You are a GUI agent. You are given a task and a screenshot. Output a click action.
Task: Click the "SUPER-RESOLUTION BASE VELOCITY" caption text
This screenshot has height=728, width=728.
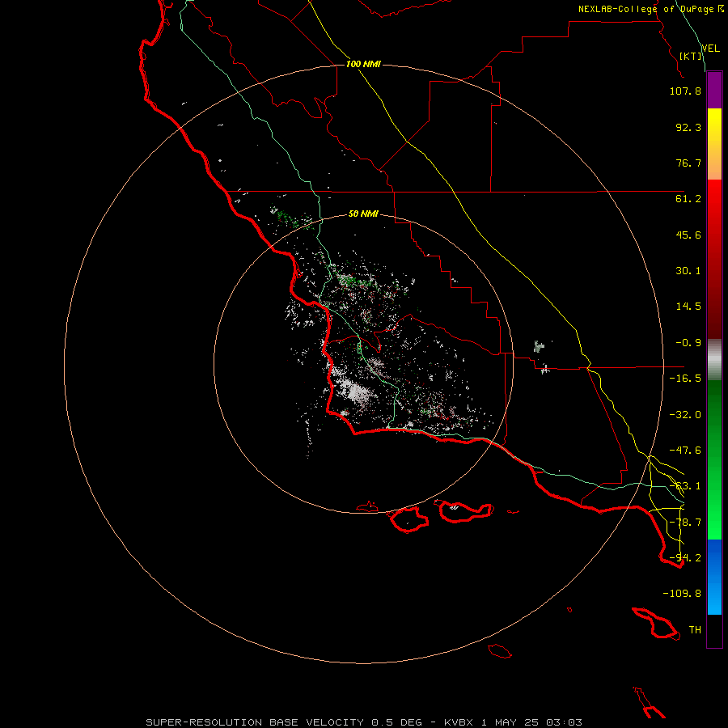[255, 722]
